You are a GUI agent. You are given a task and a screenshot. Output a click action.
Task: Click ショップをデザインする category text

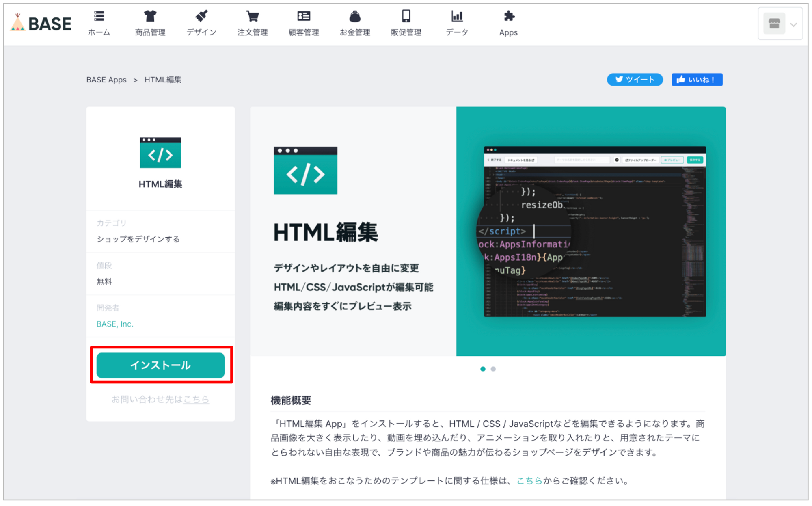tap(138, 239)
